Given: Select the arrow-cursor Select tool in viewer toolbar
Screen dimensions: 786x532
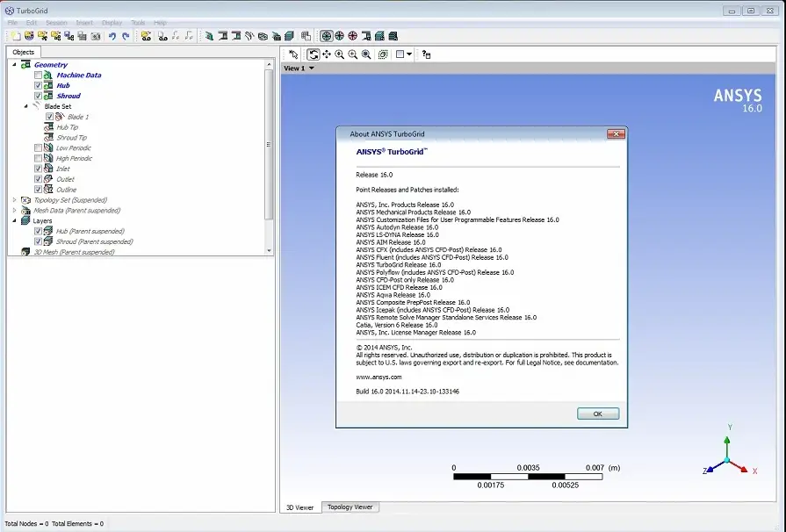Looking at the screenshot, I should tap(293, 54).
